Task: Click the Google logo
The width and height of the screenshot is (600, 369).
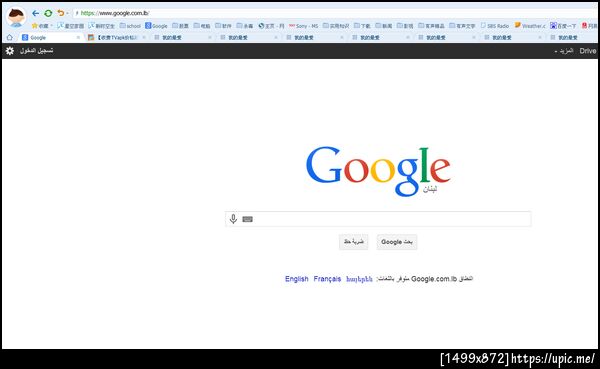Action: click(378, 171)
